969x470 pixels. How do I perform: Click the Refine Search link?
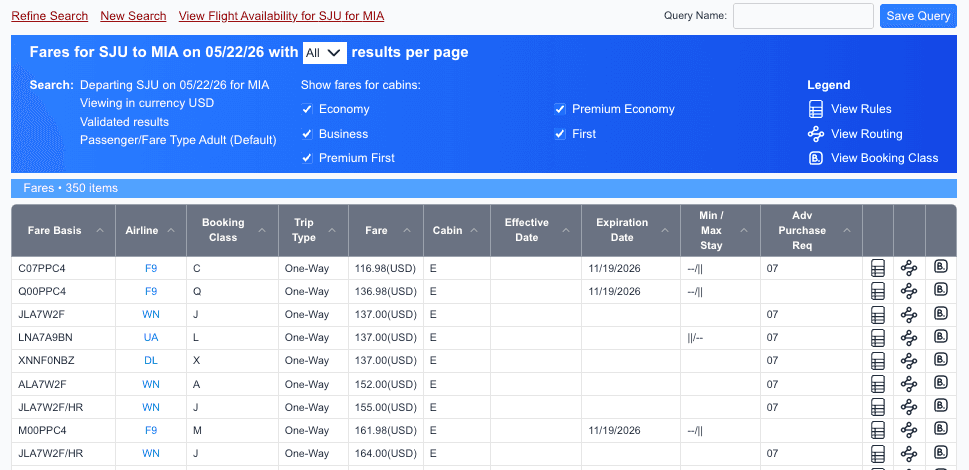tap(49, 16)
